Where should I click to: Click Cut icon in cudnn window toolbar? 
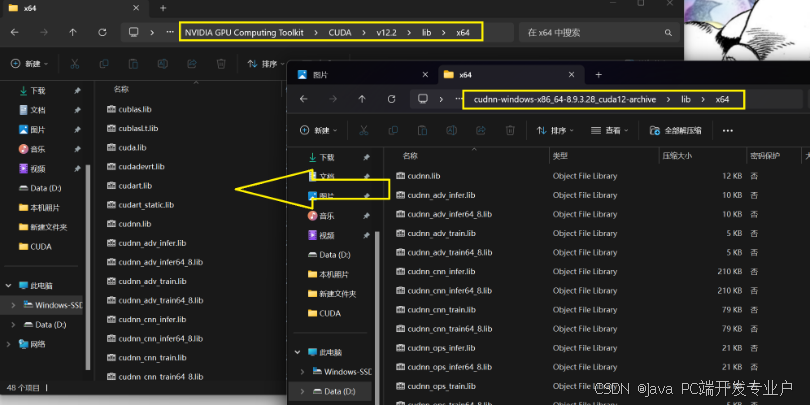(x=364, y=131)
